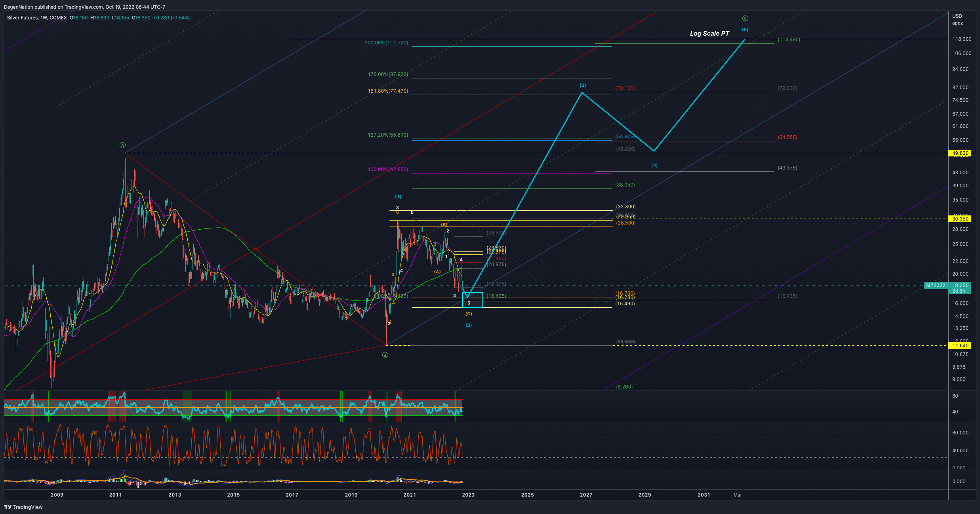Click the red '(54.555)' price label
This screenshot has height=514, width=980.
coord(787,137)
